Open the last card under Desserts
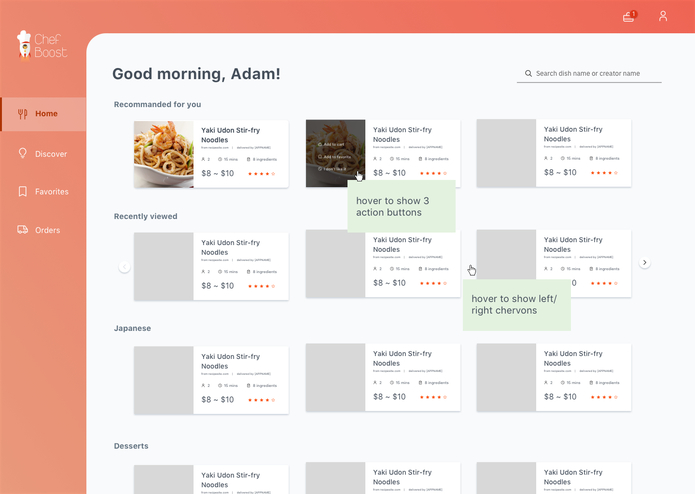Screen dimensions: 695x494 coord(554,478)
